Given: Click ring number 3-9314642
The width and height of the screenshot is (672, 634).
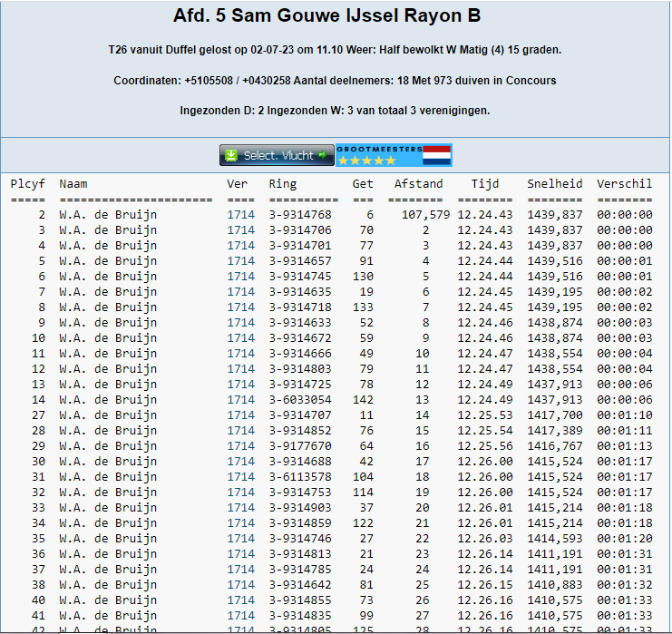Looking at the screenshot, I should 300,585.
